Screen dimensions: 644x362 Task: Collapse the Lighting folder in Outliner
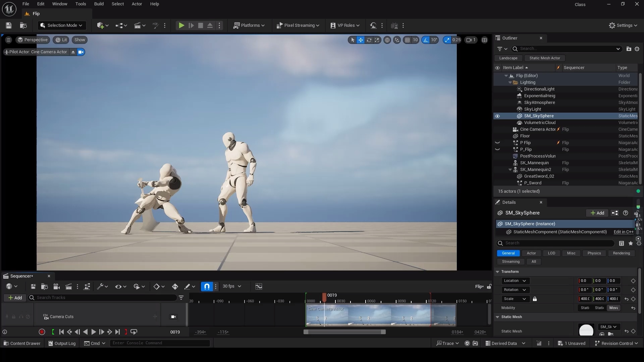(x=509, y=82)
